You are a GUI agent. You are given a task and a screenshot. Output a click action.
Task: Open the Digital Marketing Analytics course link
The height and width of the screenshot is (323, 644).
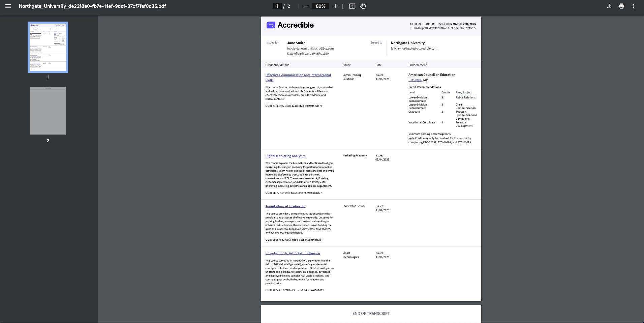(x=285, y=156)
